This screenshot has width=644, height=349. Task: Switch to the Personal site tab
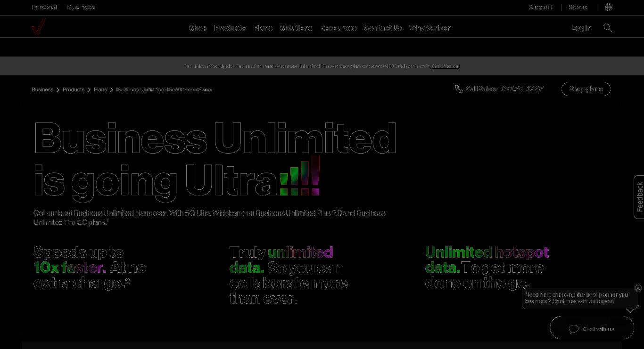pyautogui.click(x=44, y=7)
